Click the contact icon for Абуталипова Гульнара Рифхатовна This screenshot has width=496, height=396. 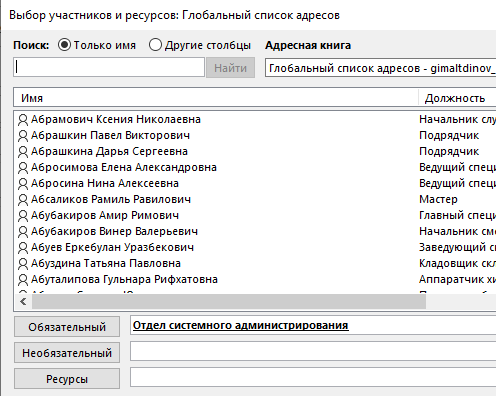click(23, 280)
